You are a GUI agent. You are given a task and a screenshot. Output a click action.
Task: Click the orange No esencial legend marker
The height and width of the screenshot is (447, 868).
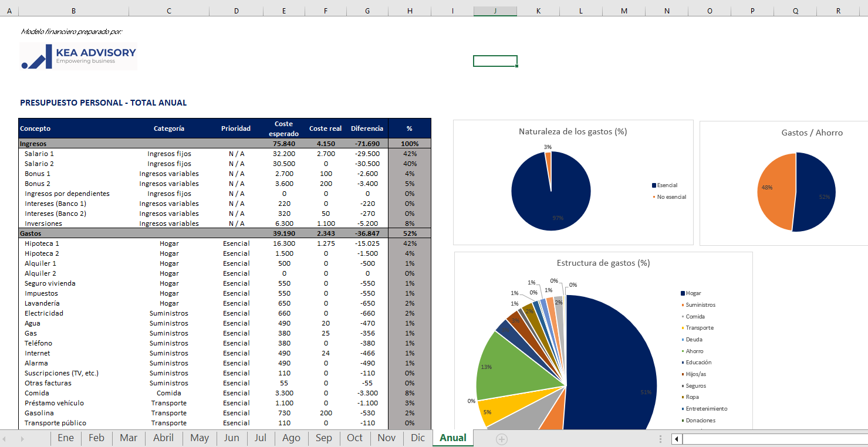[654, 197]
